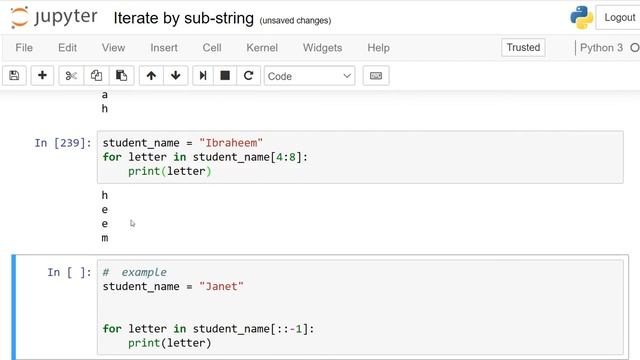
Task: Click the student_name[4:8] slice text
Action: pos(247,157)
